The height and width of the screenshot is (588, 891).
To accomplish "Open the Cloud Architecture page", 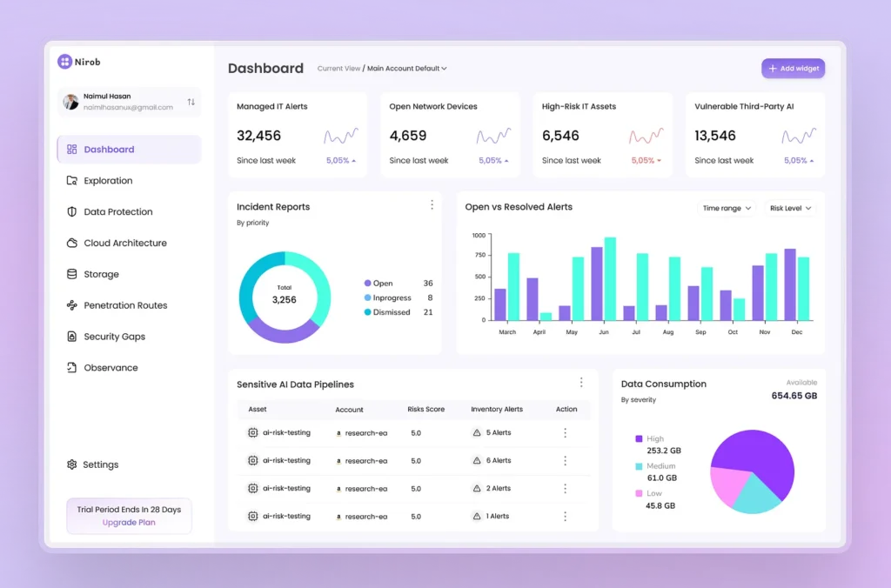I will [x=124, y=244].
